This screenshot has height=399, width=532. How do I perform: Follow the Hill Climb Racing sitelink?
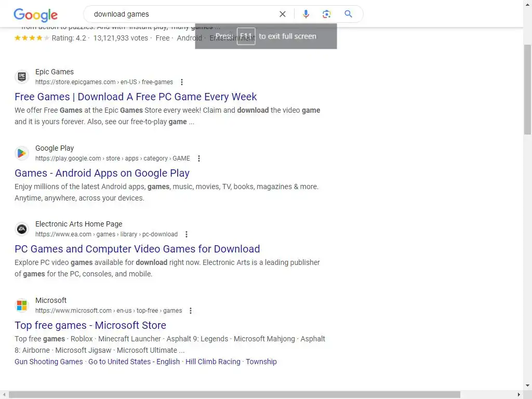[x=212, y=362]
